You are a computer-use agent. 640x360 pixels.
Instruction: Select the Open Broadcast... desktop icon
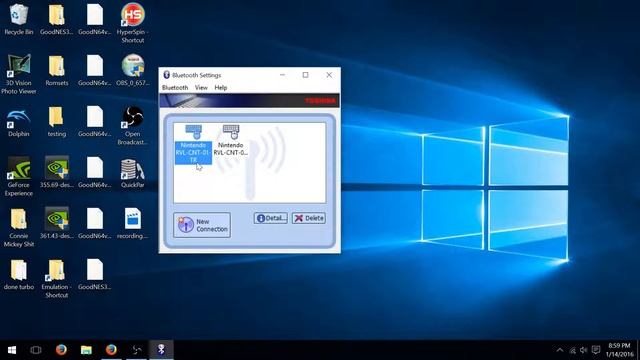133,125
